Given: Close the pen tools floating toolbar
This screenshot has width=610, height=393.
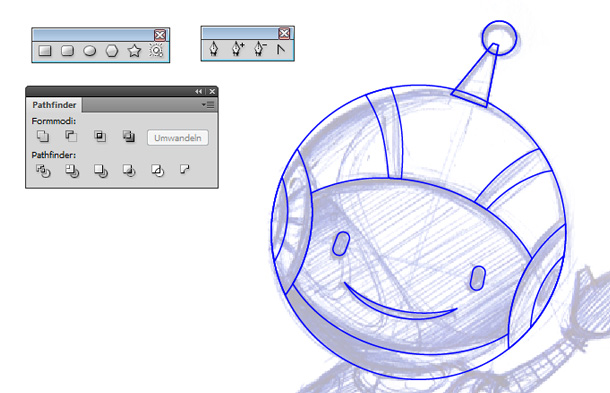Looking at the screenshot, I should [284, 34].
